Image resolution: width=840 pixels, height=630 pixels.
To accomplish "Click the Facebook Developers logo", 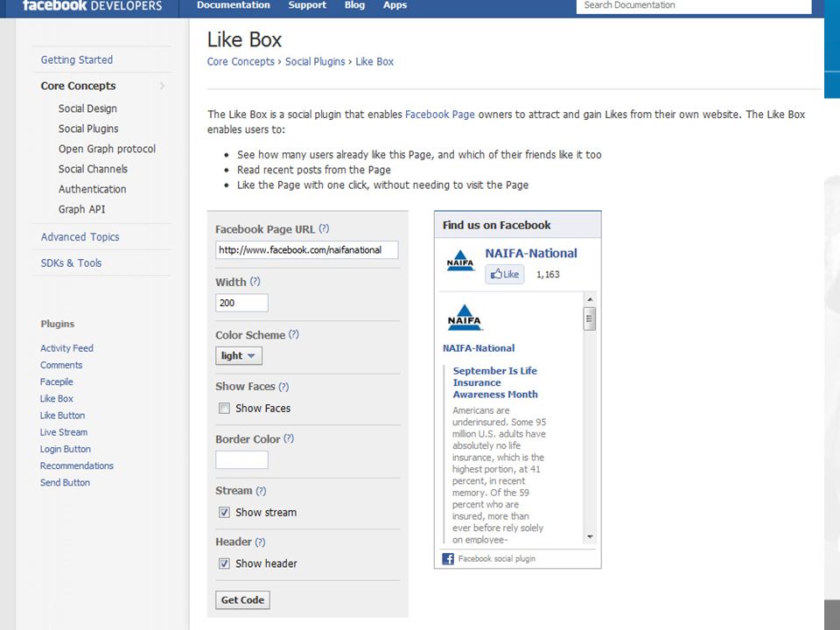I will (x=92, y=6).
